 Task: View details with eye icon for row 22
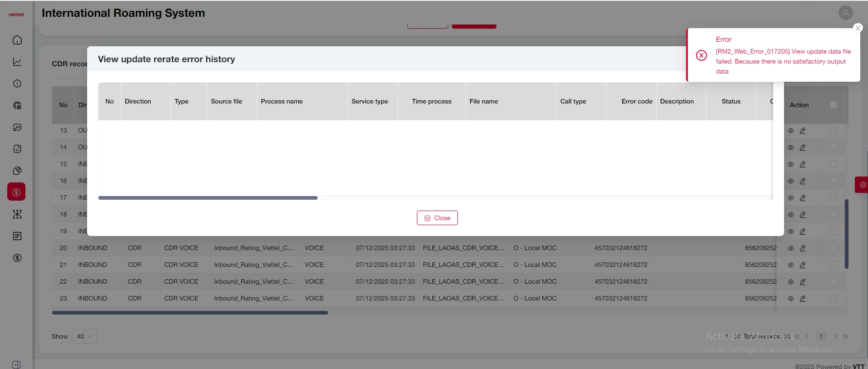click(x=790, y=282)
